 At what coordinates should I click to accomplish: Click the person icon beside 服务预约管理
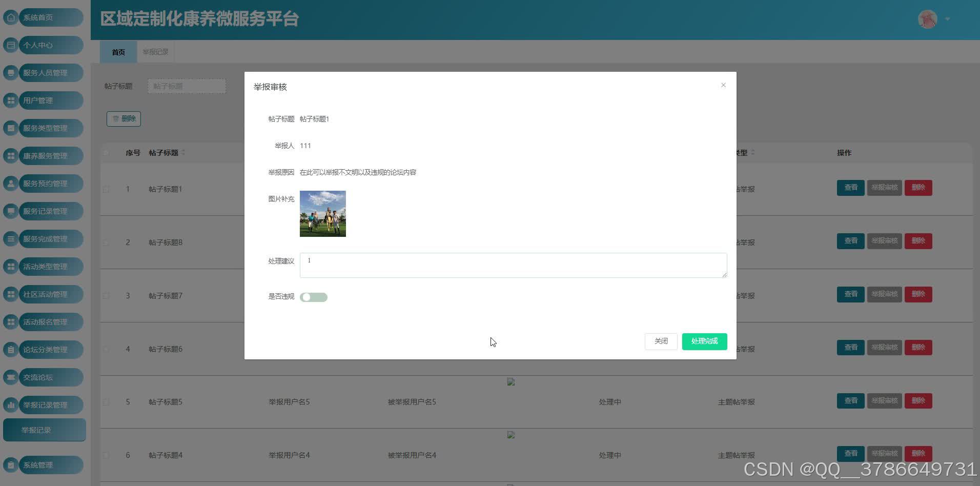coord(11,184)
